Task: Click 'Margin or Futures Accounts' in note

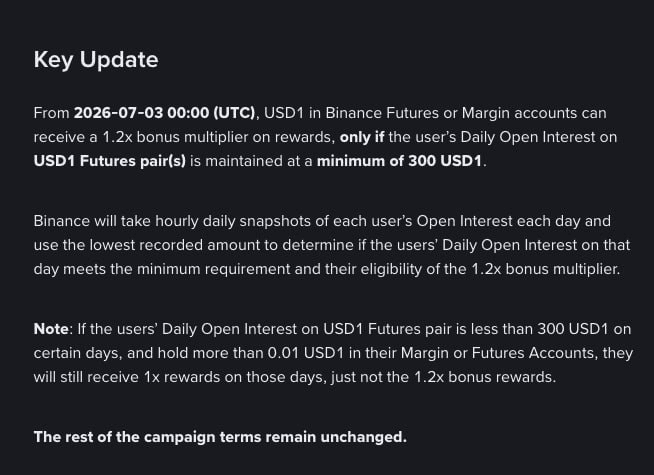Action: [x=497, y=353]
